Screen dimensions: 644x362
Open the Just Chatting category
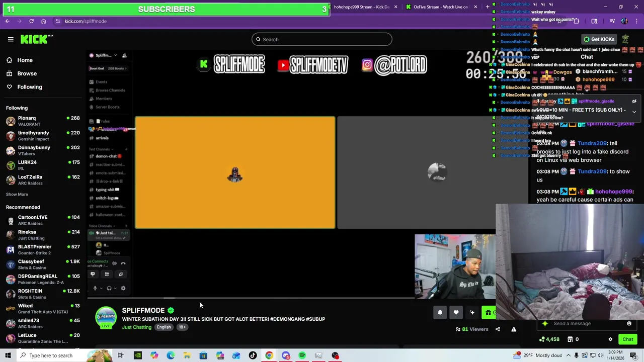136,327
